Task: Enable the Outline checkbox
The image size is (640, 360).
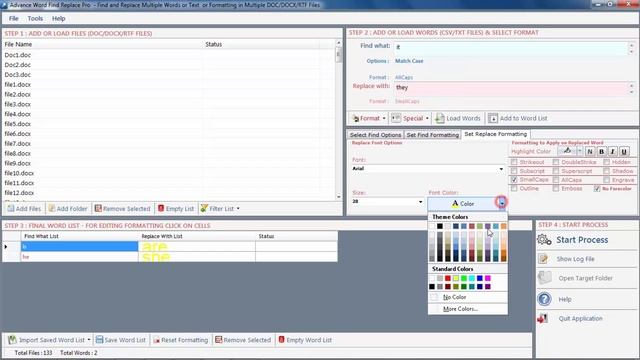Action: [x=514, y=189]
